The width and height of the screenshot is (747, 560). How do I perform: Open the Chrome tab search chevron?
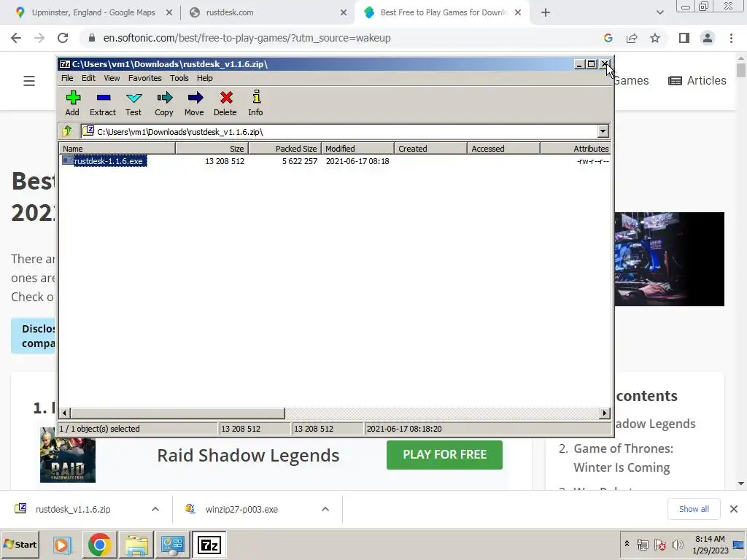(x=659, y=13)
